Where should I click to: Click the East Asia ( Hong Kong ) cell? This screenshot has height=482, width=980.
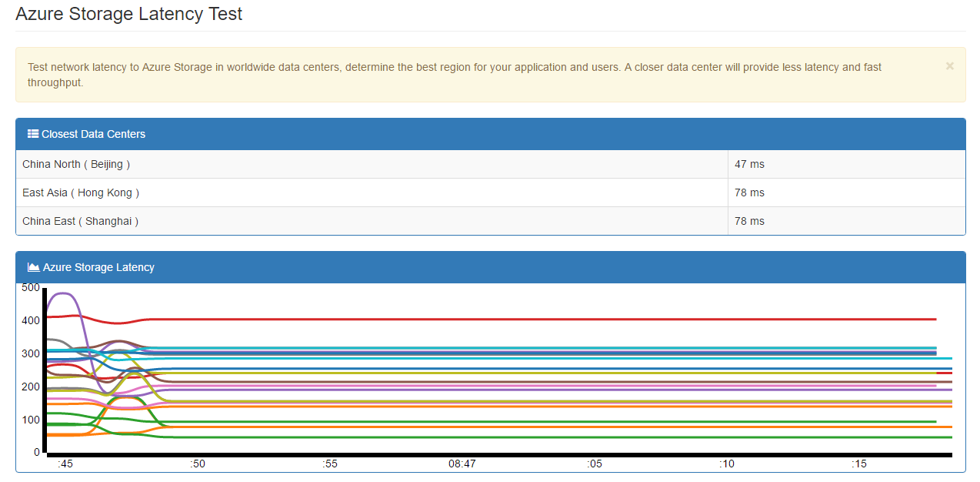372,192
